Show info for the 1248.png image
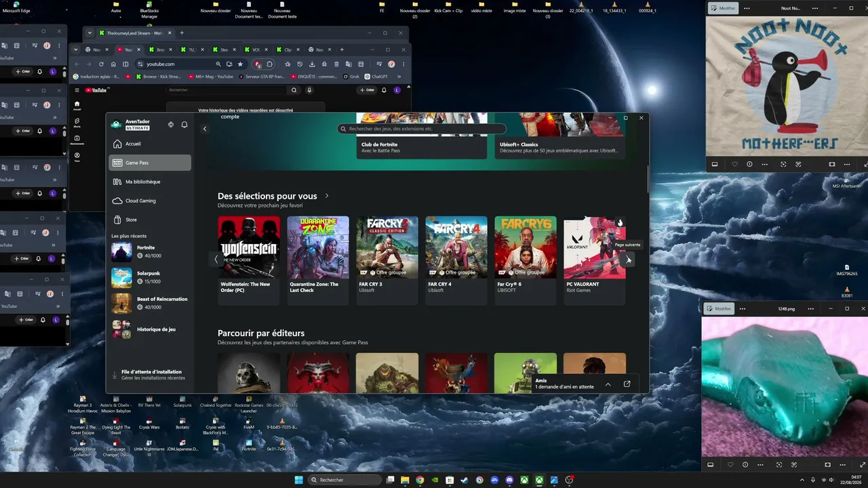The width and height of the screenshot is (868, 488). [x=745, y=465]
